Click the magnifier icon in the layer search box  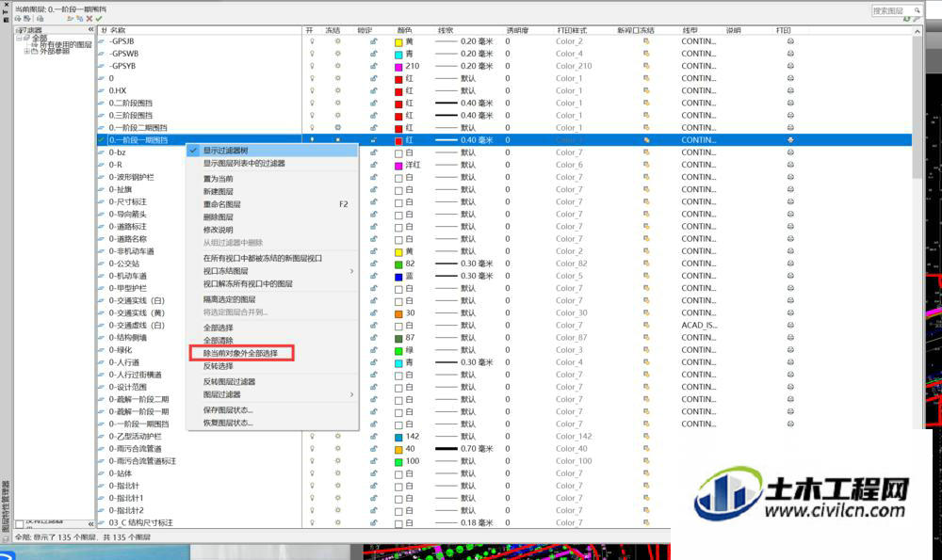pyautogui.click(x=917, y=10)
